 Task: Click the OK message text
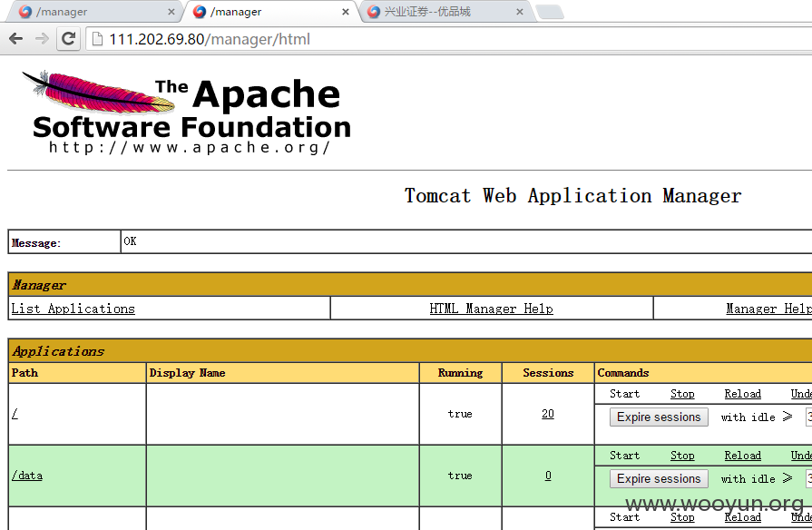130,240
